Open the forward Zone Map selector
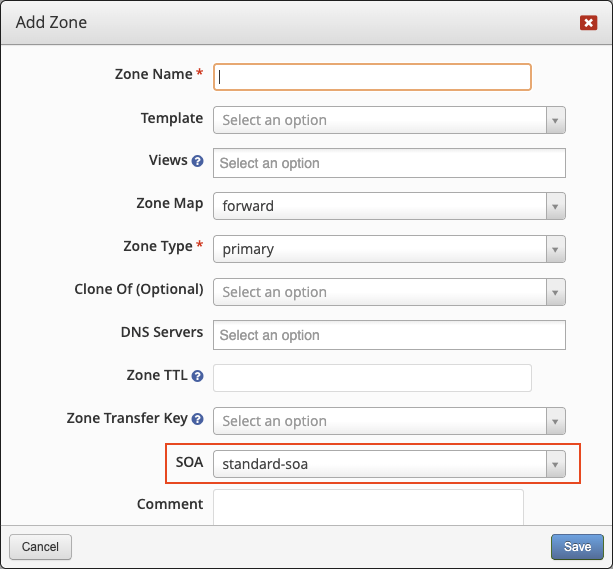 [x=389, y=206]
